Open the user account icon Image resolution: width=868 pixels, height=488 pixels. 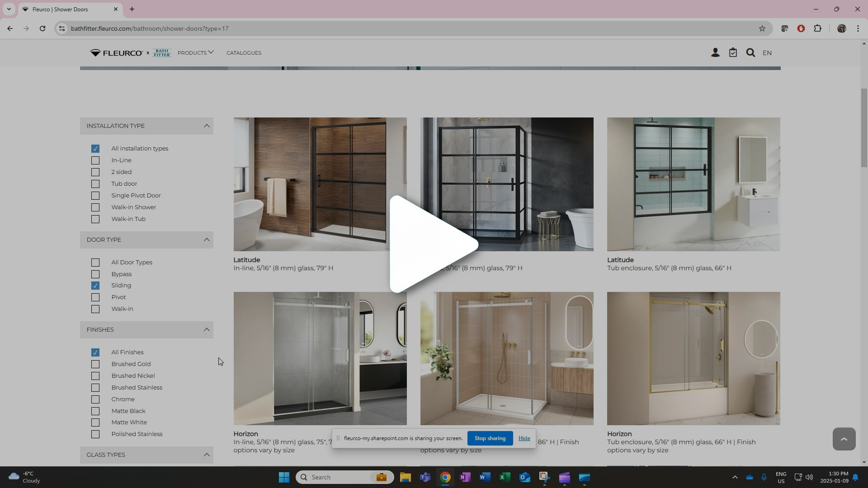pyautogui.click(x=715, y=53)
